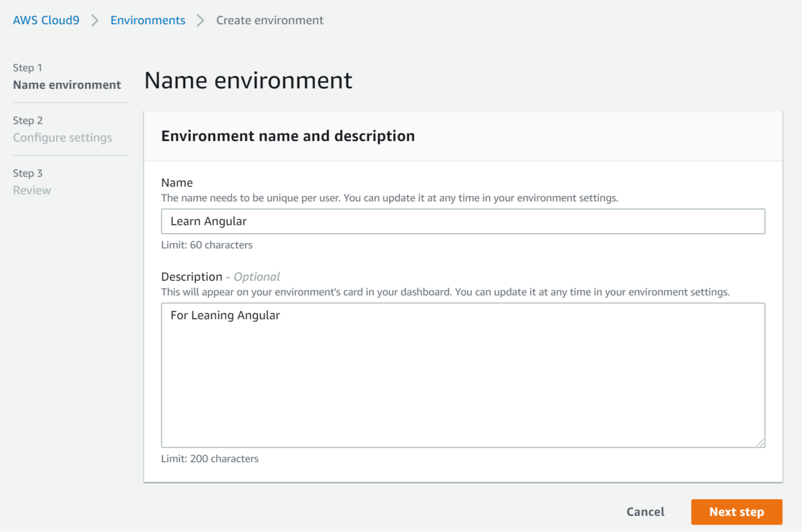The image size is (802, 532).
Task: Click inside the Description text area
Action: 462,374
